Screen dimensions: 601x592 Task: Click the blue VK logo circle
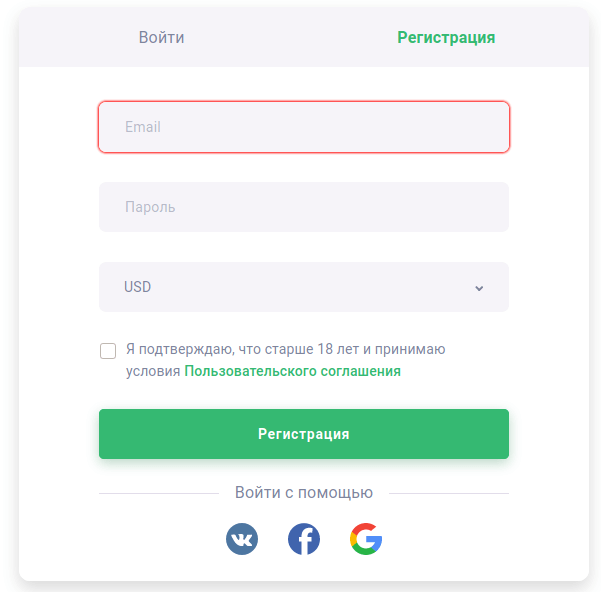click(x=242, y=539)
